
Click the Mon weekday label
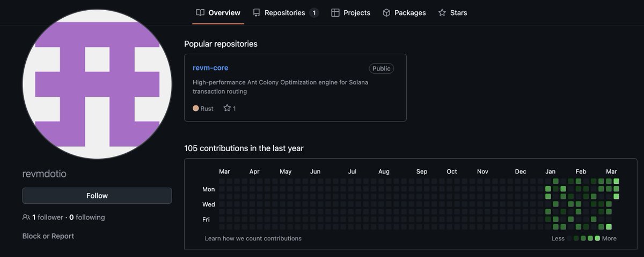point(209,189)
